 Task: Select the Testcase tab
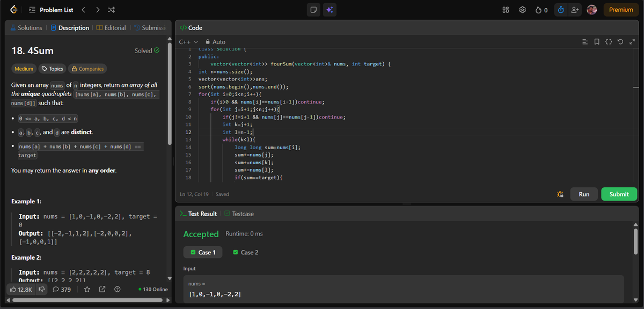coord(239,214)
